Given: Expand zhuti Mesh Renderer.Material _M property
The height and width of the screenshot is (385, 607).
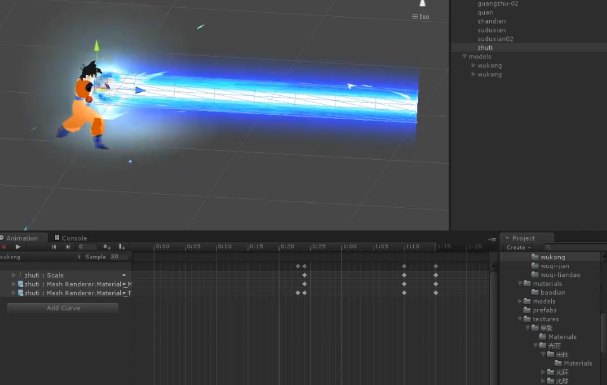Looking at the screenshot, I should pos(14,284).
